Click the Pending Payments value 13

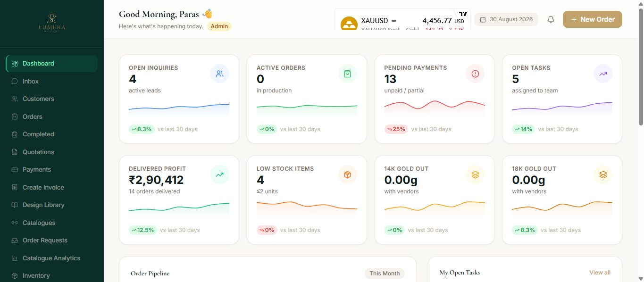[390, 79]
